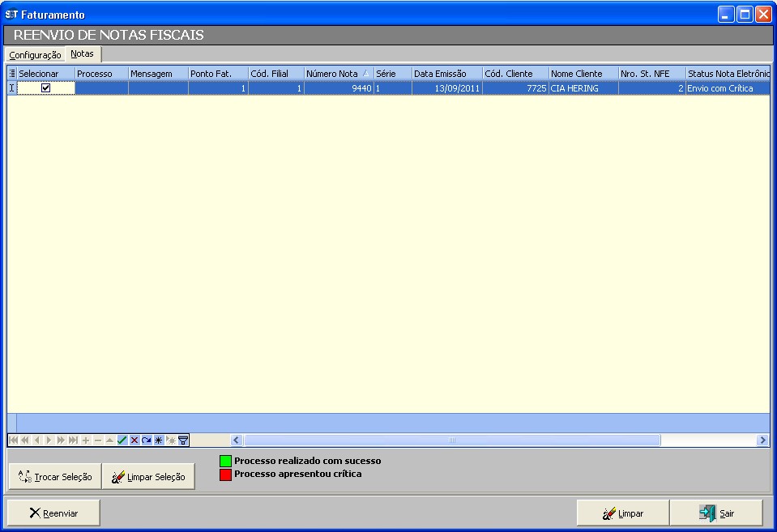Click the Sair exit button
This screenshot has width=777, height=532.
[x=717, y=513]
